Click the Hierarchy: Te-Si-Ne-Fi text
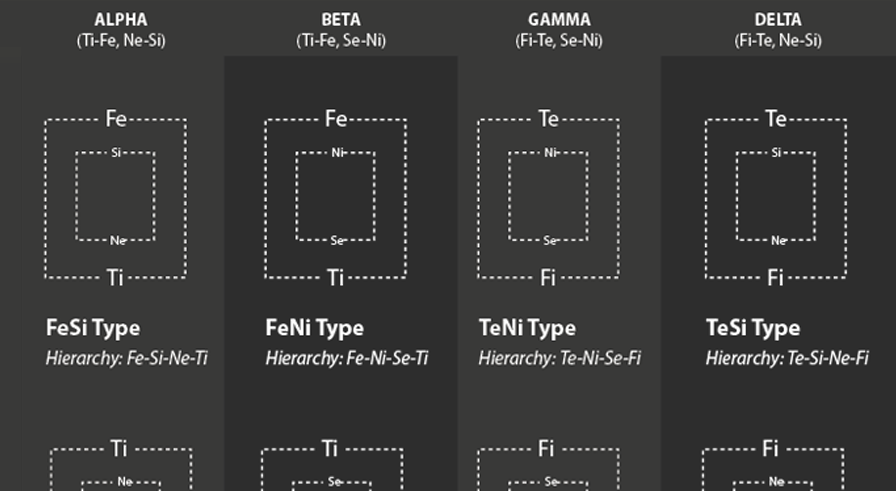 click(x=787, y=358)
